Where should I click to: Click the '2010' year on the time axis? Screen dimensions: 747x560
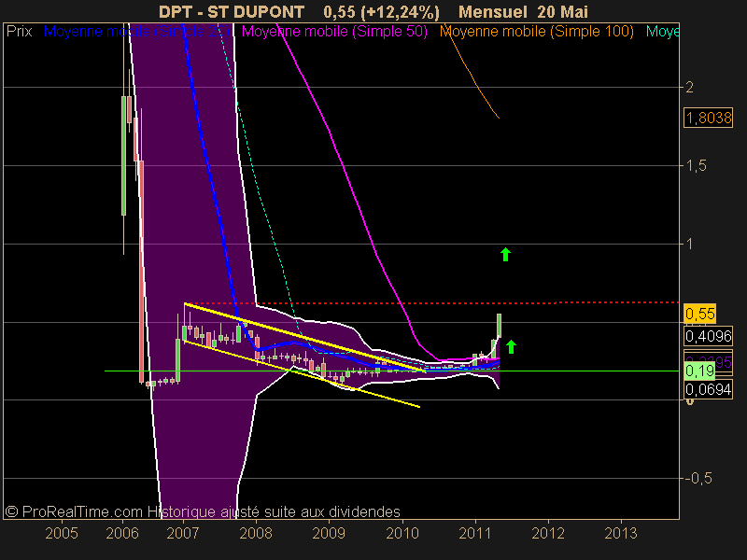pyautogui.click(x=402, y=533)
